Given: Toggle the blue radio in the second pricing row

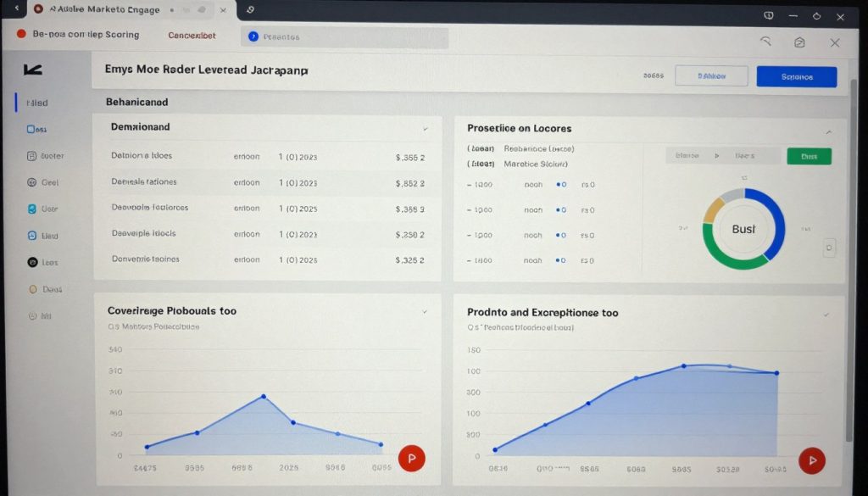Looking at the screenshot, I should (x=558, y=209).
